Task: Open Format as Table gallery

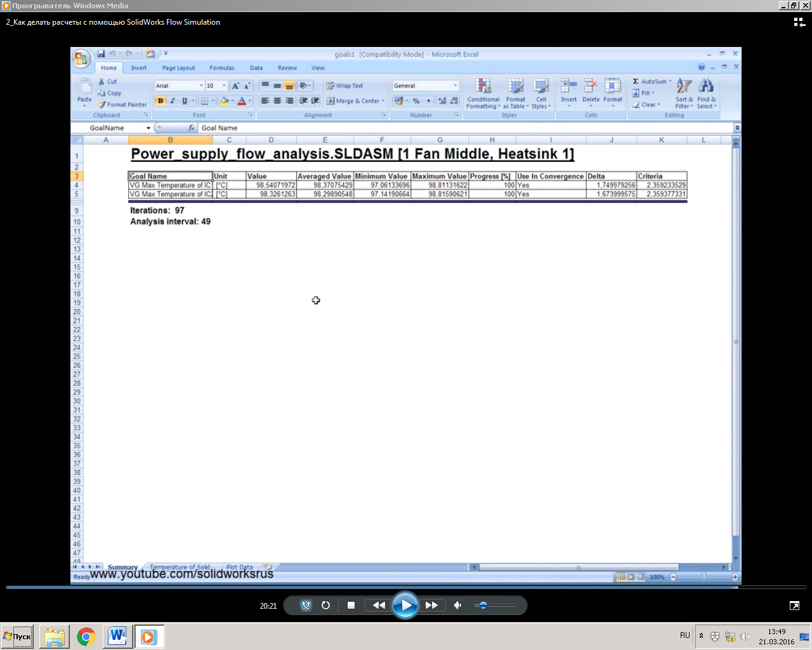Action: (x=516, y=93)
